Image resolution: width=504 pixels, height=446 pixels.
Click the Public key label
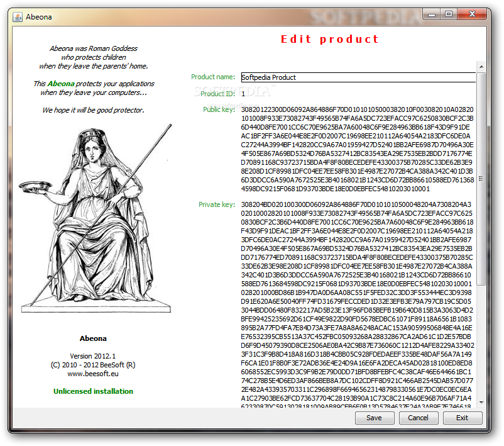[x=219, y=109]
